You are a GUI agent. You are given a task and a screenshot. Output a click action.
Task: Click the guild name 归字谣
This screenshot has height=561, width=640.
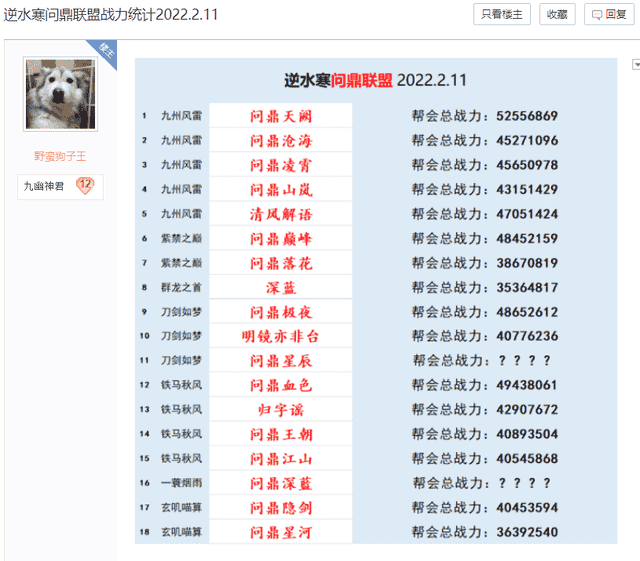[281, 409]
